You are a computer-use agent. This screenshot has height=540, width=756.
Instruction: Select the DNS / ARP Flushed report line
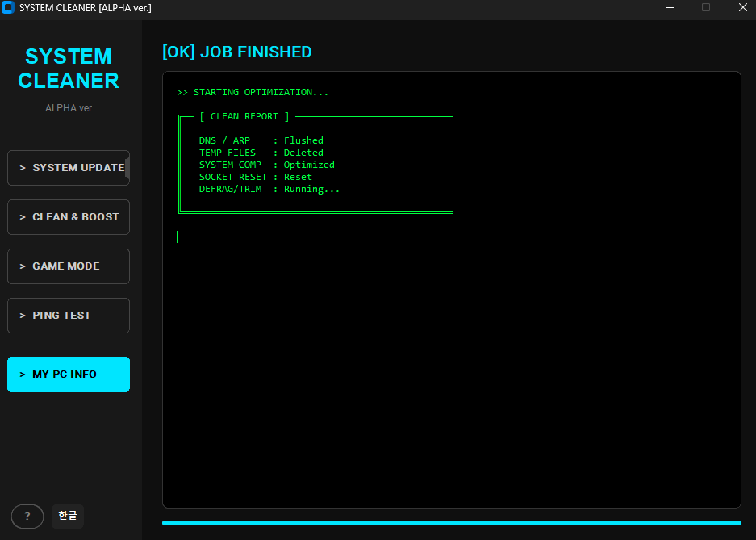click(x=261, y=140)
